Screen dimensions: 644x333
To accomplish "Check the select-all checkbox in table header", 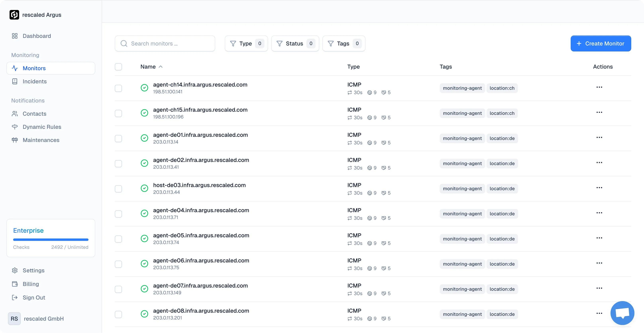I will [118, 67].
